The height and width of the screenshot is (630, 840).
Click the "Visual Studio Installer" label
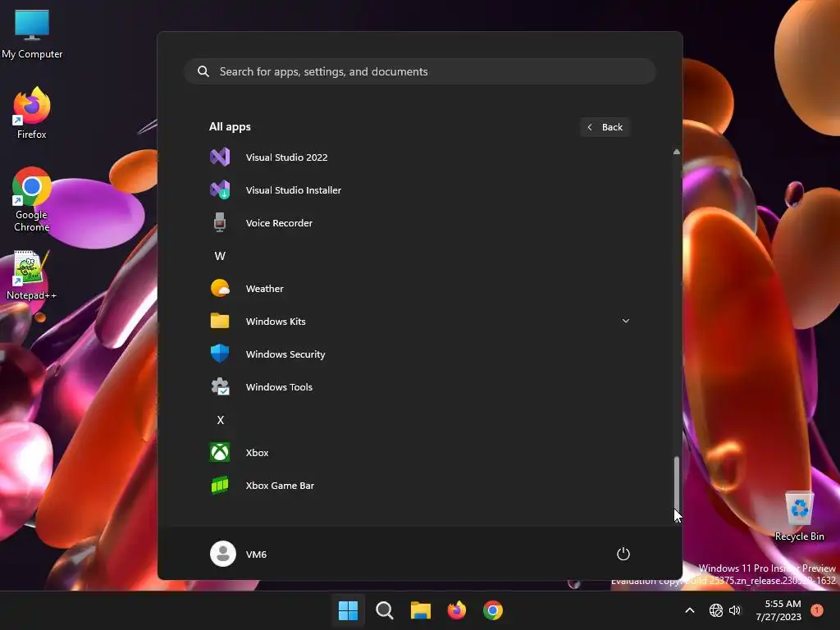tap(293, 189)
